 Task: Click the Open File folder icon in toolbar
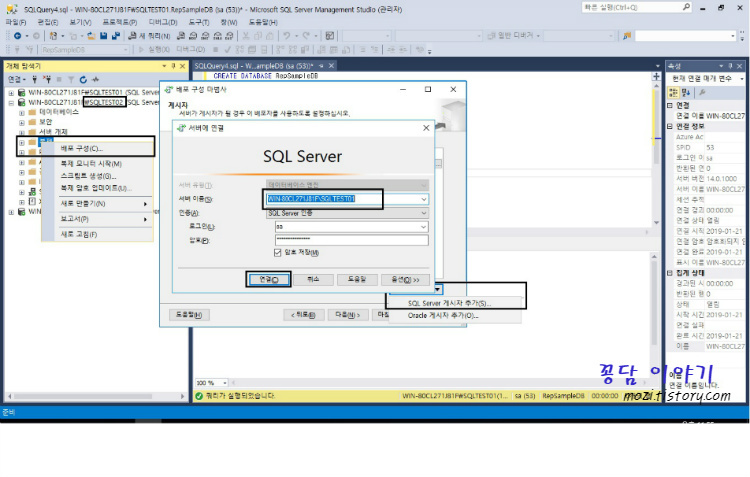coord(91,36)
